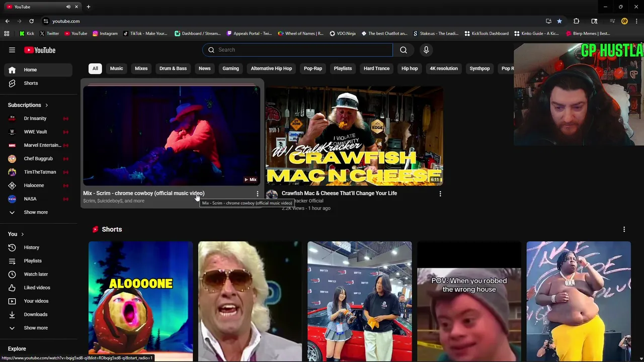This screenshot has height=362, width=644.
Task: Play the Scrim chrome cowboy mix thumbnail
Action: (x=172, y=136)
